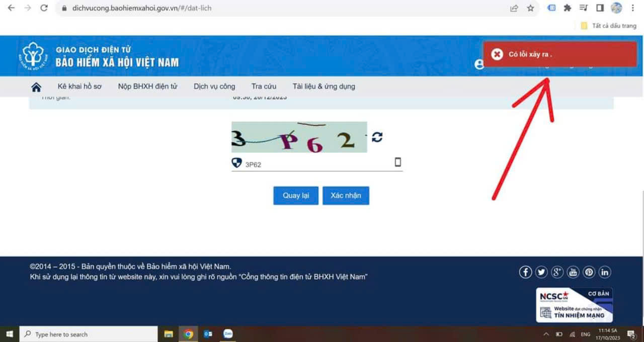Open the Windows notification center
This screenshot has height=342, width=644.
[x=632, y=334]
